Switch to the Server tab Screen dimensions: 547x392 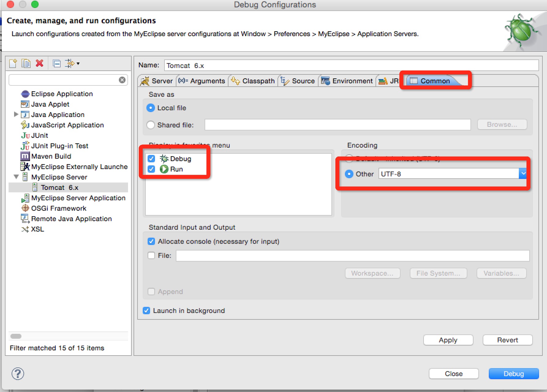(x=157, y=81)
